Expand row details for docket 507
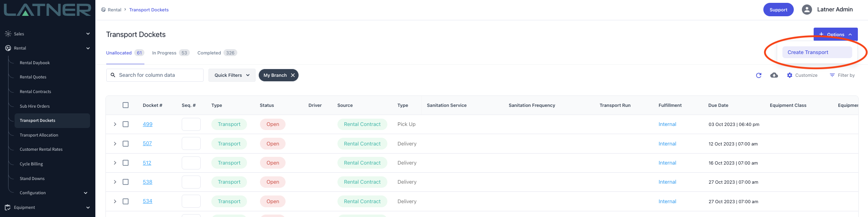Viewport: 868px width, 217px height. 115,144
